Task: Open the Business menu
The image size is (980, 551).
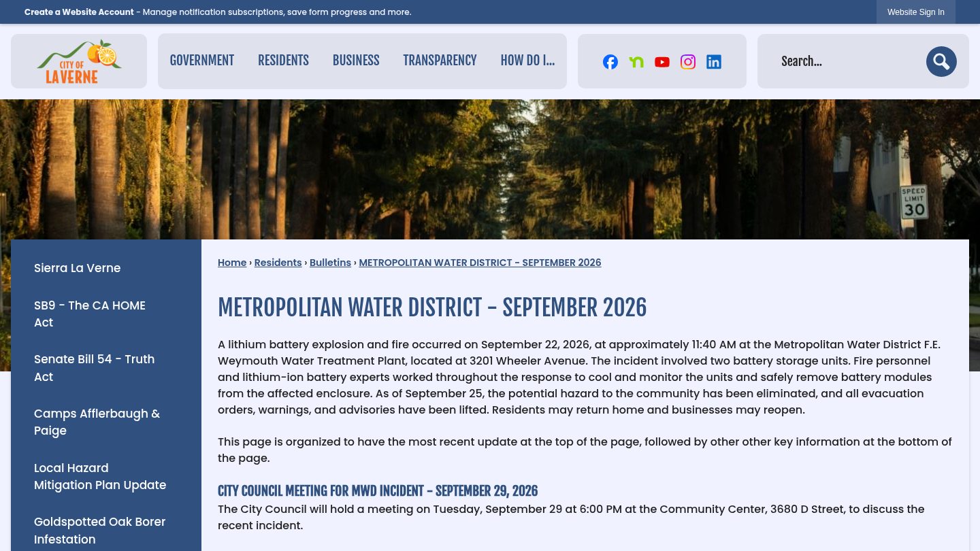Action: [x=356, y=61]
